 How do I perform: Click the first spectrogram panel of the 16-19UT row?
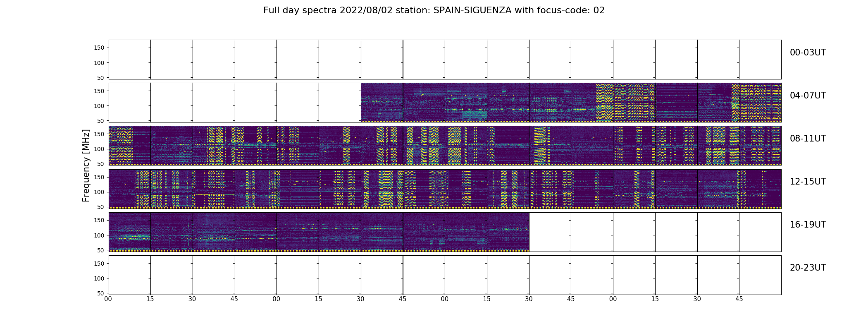pyautogui.click(x=130, y=232)
